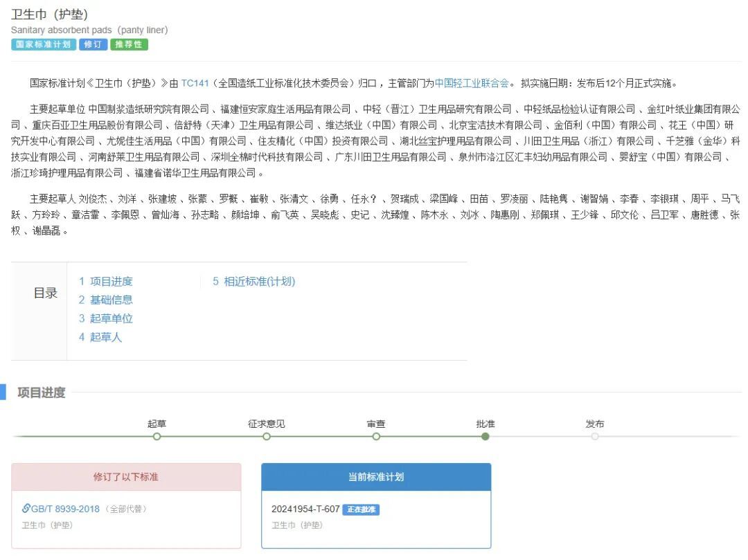Select the 征求意见 stage marker
Viewport: 748px width, 560px height.
(267, 436)
